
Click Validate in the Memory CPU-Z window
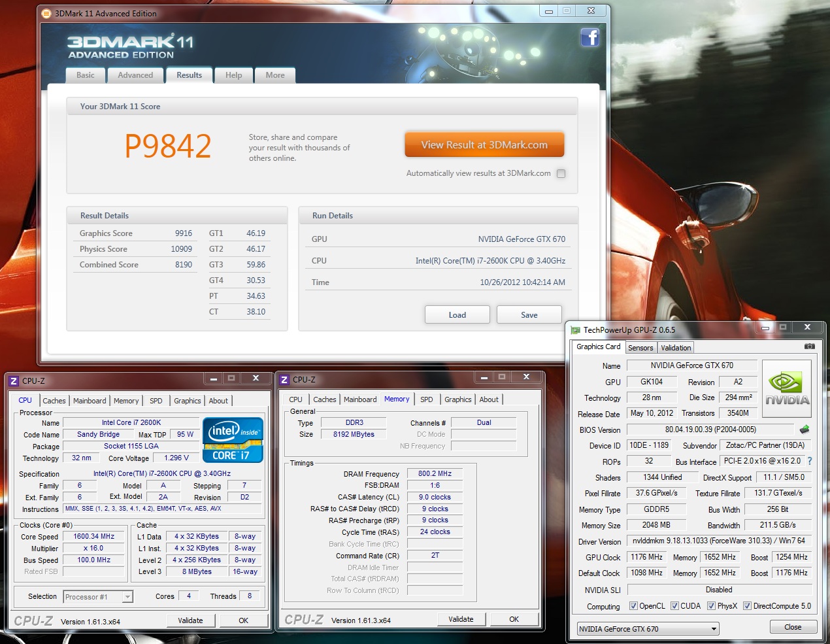(461, 619)
